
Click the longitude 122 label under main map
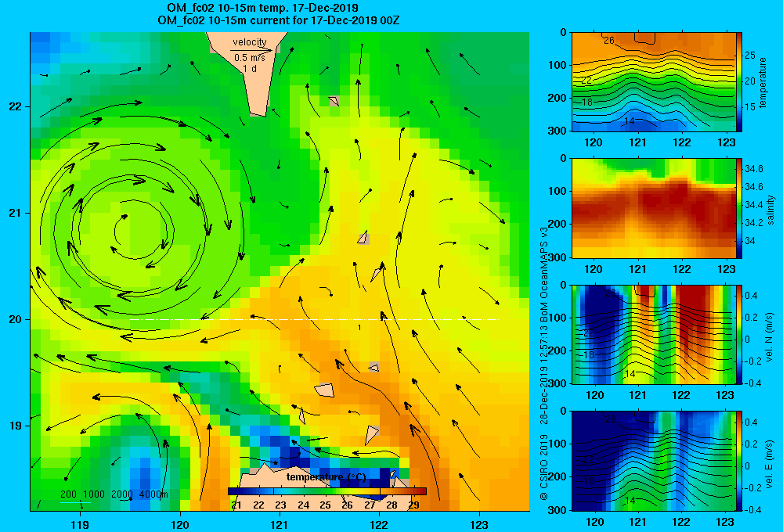380,524
